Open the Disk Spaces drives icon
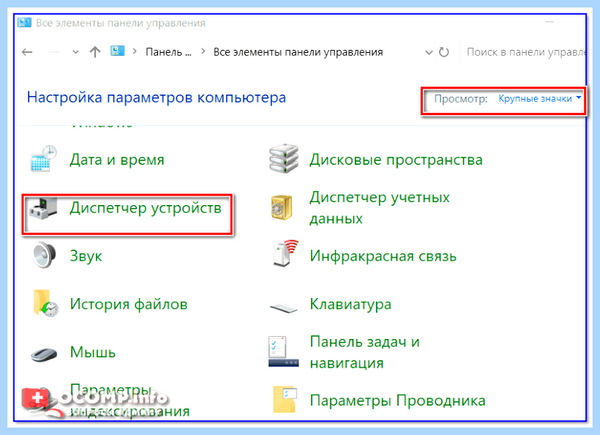This screenshot has width=600, height=435. point(284,159)
